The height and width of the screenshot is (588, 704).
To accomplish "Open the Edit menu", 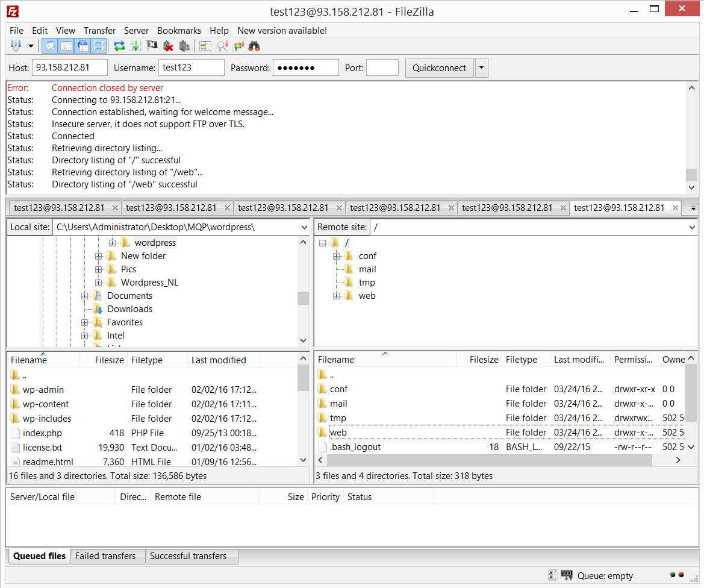I will [40, 31].
